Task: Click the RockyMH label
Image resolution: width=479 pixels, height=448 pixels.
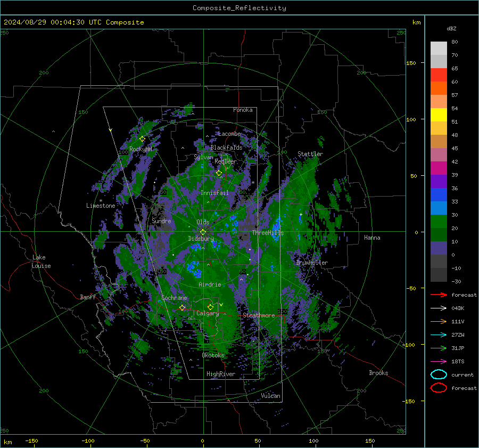Action: pyautogui.click(x=141, y=149)
